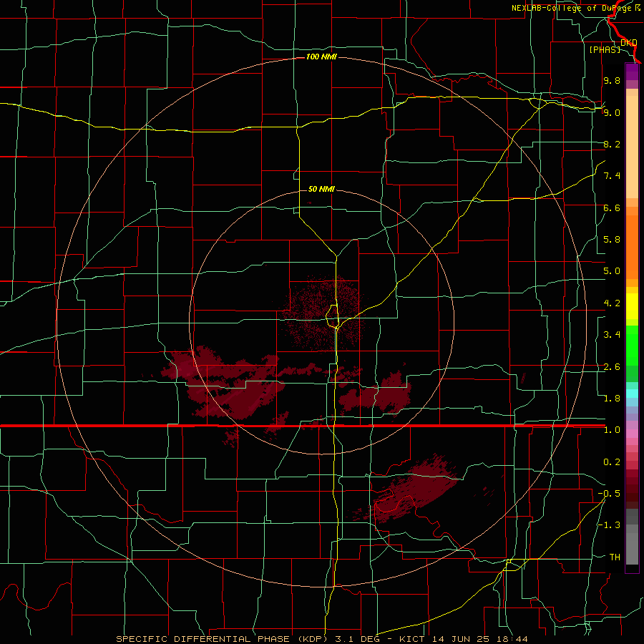Click the 9.0 scale value
This screenshot has width=644, height=644.
pyautogui.click(x=612, y=112)
